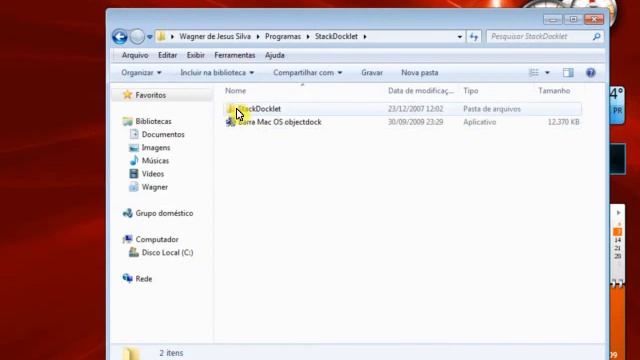Click the 12.370 KB size cell
The width and height of the screenshot is (640, 360).
563,122
